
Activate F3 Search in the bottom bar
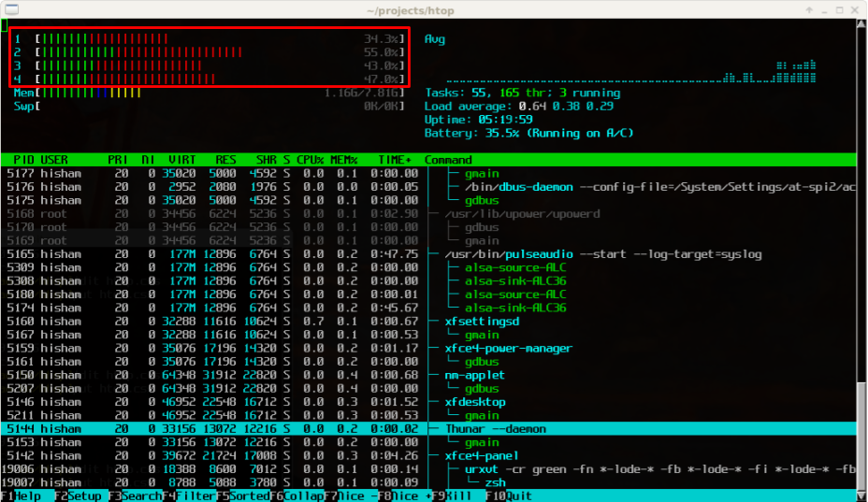point(135,495)
